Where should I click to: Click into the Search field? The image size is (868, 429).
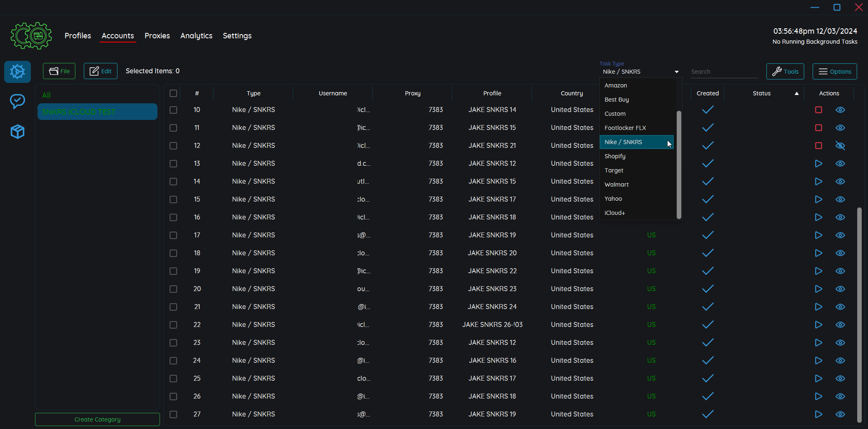point(723,72)
